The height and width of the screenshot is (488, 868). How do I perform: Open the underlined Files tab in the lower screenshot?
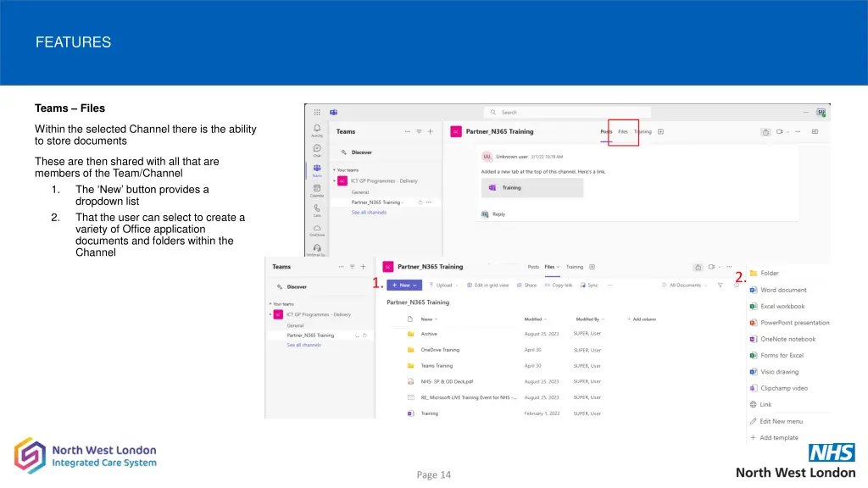coord(551,267)
